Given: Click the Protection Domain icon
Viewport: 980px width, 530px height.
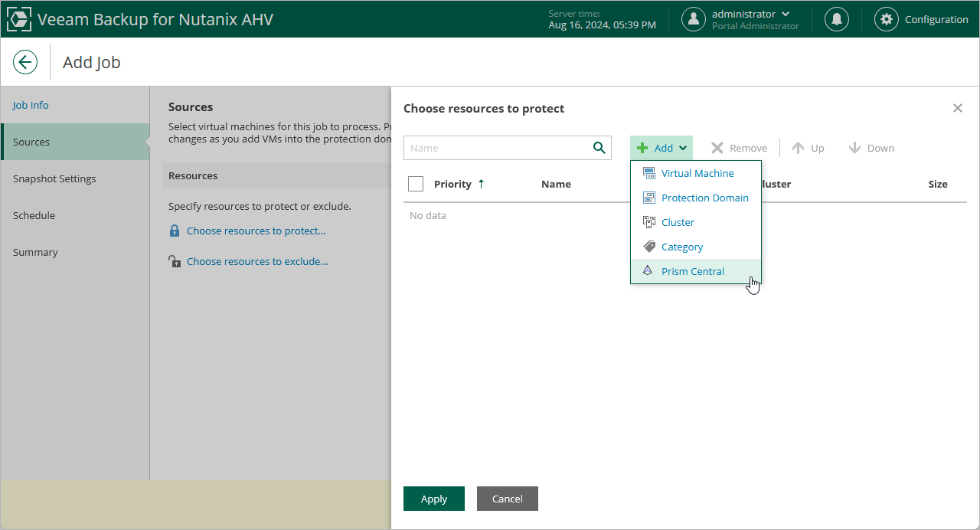Looking at the screenshot, I should point(649,198).
